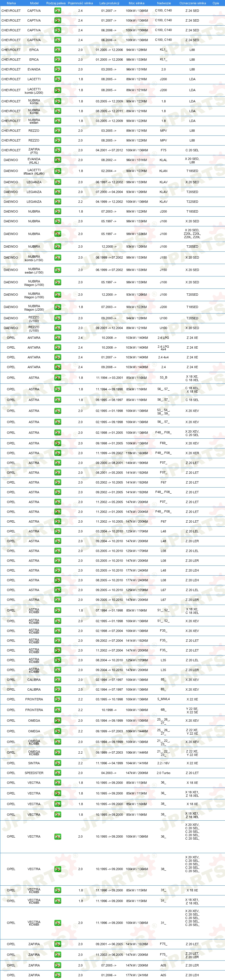Image resolution: width=225 pixels, height=980 pixels.
Task: Click the '118kW / 160KM' power cell
Action: click(x=137, y=454)
